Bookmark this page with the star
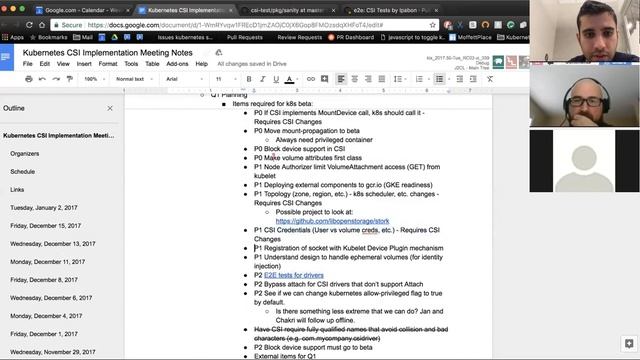 click(433, 25)
